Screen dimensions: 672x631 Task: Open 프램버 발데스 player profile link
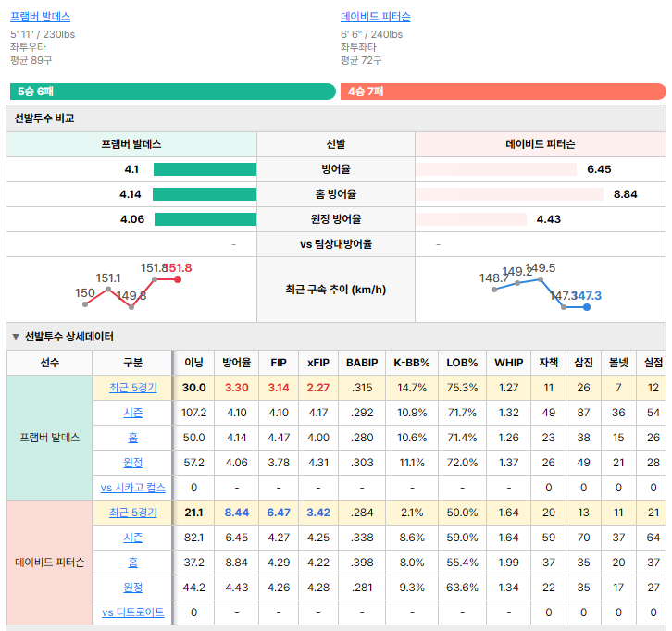pos(41,17)
